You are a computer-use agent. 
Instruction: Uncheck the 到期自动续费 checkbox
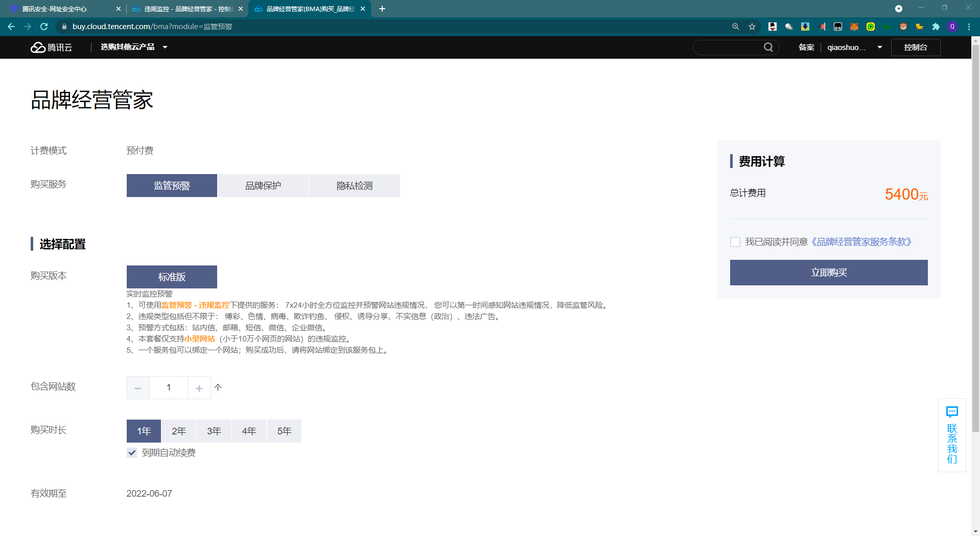pos(132,453)
